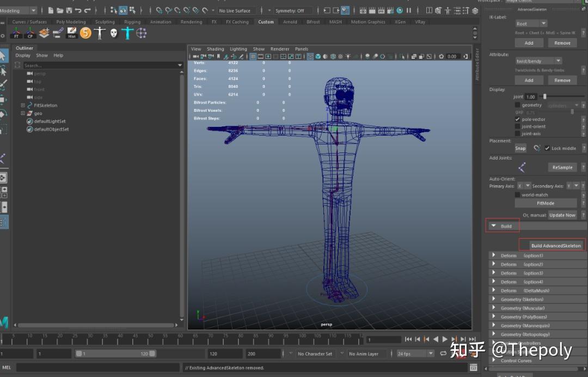Click the Build AdvancedSkeleton button

pyautogui.click(x=555, y=246)
